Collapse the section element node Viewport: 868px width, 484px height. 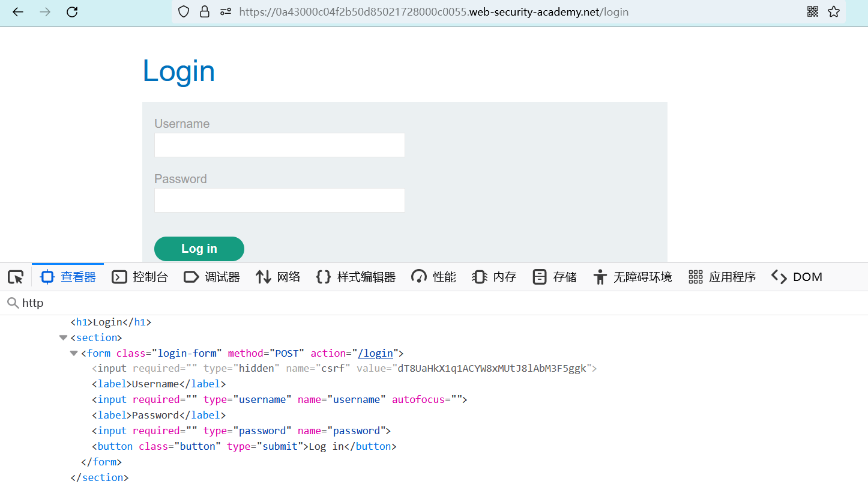63,337
